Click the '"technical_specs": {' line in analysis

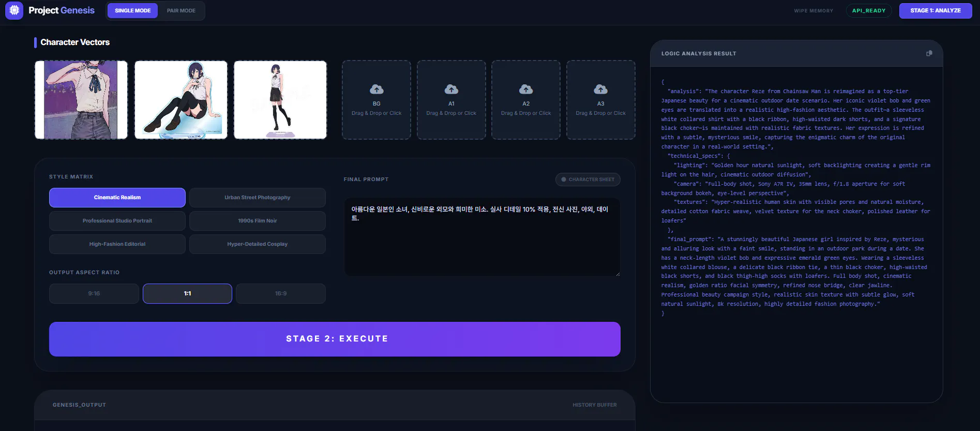[699, 156]
